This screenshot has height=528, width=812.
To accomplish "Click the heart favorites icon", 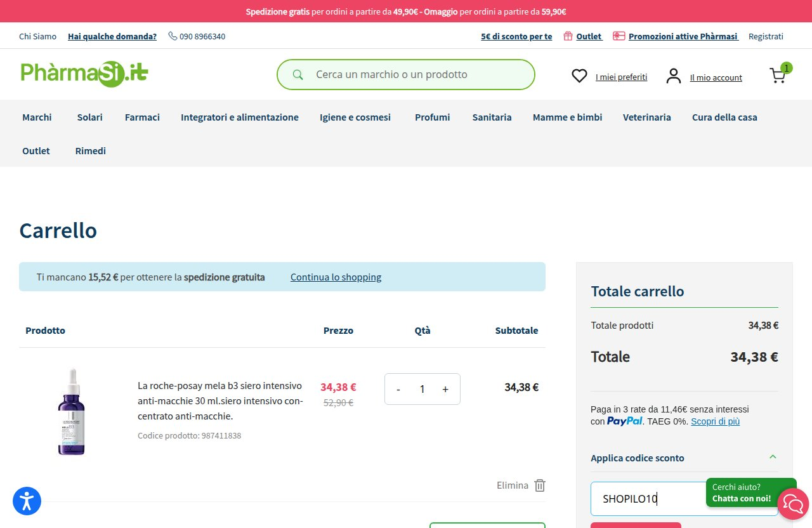I will tap(579, 76).
